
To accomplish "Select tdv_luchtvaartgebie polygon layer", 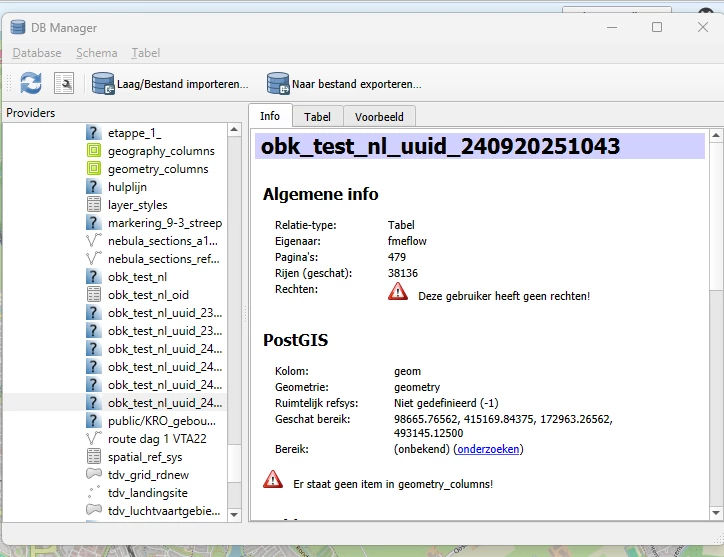I will pos(164,511).
